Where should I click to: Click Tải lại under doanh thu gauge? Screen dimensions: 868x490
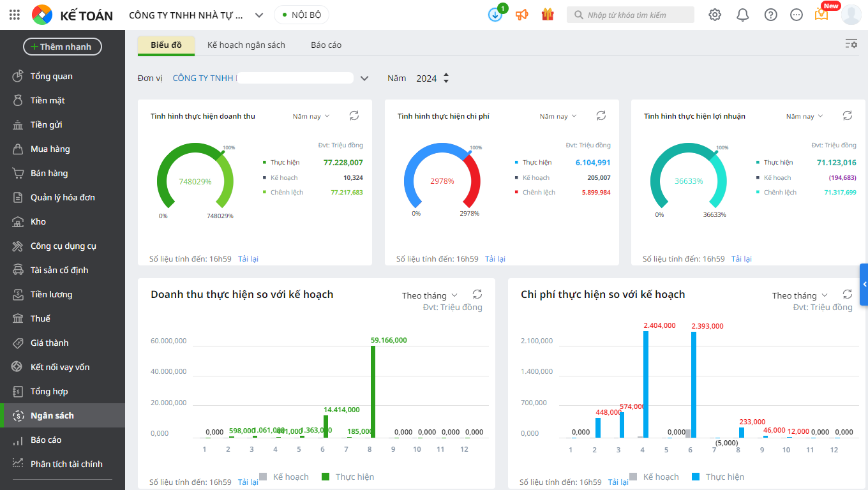[x=248, y=259]
